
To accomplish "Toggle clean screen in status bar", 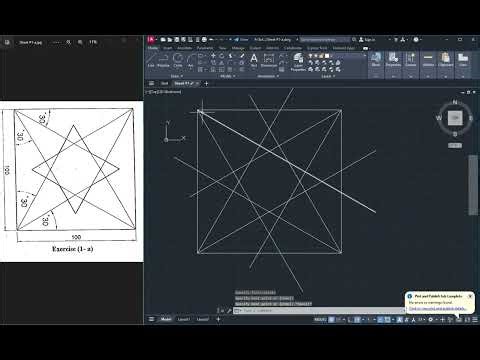I will click(467, 319).
